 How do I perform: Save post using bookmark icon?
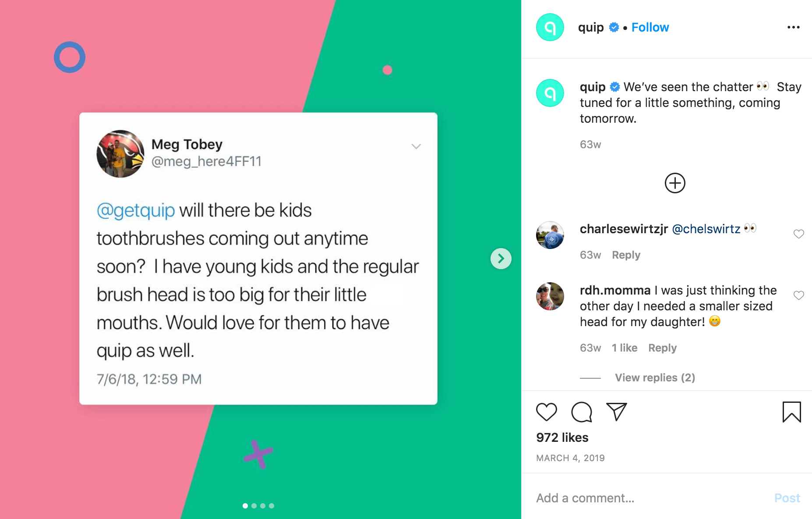pos(792,412)
